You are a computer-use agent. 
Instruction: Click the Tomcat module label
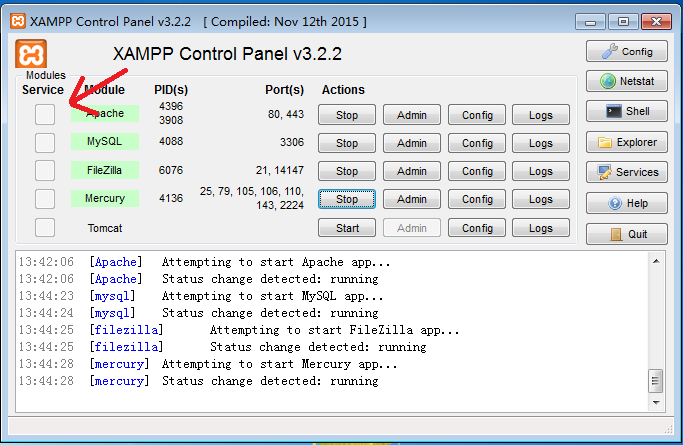pos(105,228)
